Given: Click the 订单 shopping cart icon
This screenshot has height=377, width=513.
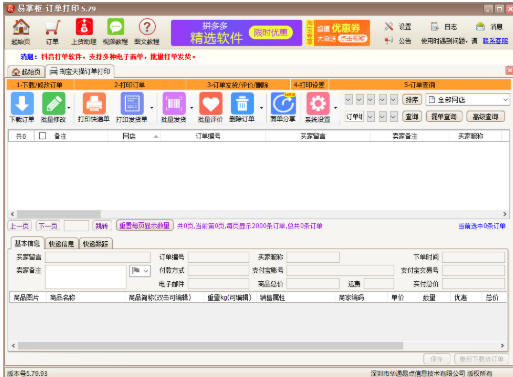Looking at the screenshot, I should (52, 32).
